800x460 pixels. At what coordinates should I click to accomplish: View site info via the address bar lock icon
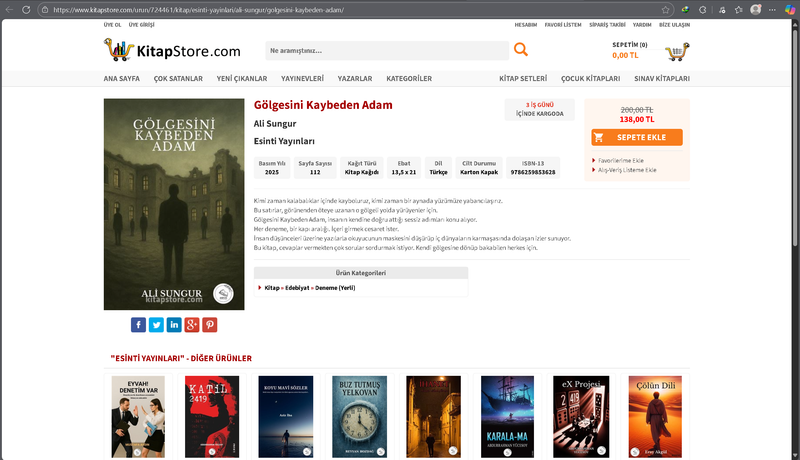[x=45, y=10]
